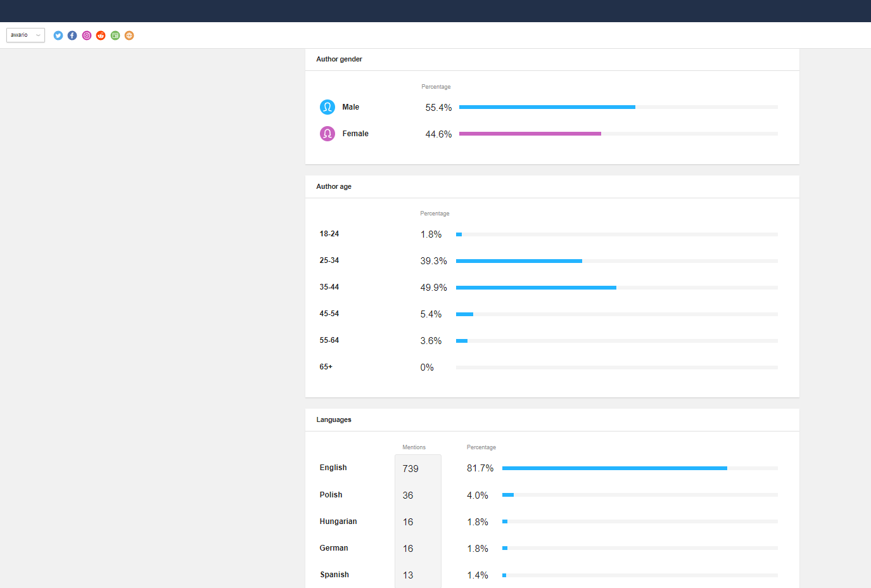Click the Hungarian language label
871x588 pixels.
[338, 521]
